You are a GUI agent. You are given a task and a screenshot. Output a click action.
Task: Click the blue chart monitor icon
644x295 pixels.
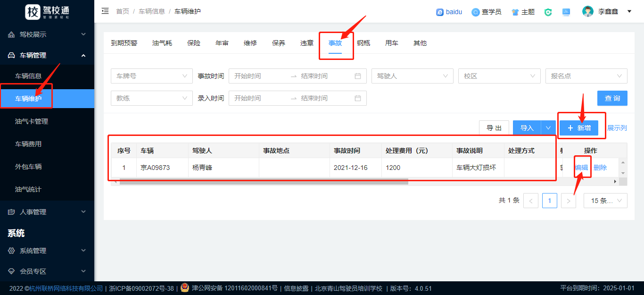point(566,12)
